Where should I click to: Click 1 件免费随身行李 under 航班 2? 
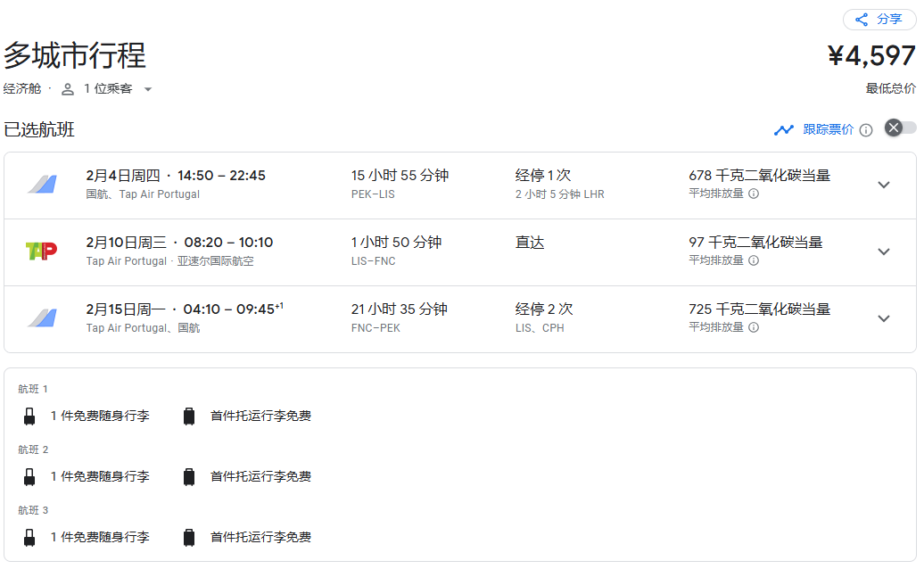pos(100,477)
